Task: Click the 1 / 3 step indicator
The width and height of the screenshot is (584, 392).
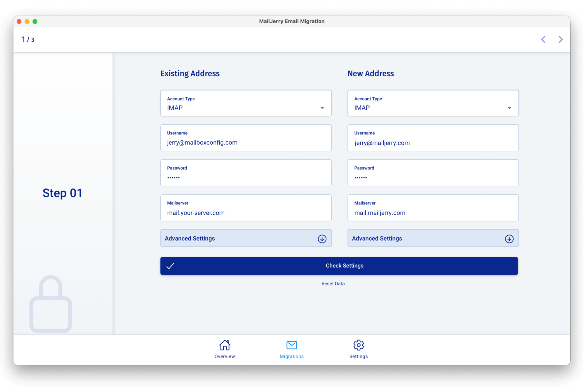Action: pos(28,39)
